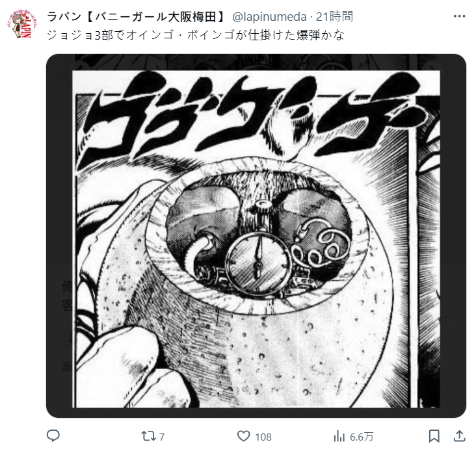Click the like count 108

263,437
